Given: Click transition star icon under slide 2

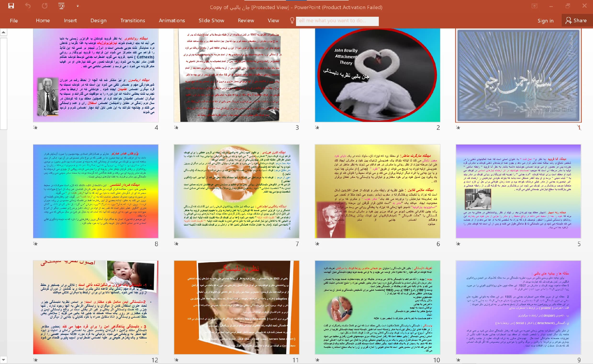Looking at the screenshot, I should pyautogui.click(x=317, y=128).
